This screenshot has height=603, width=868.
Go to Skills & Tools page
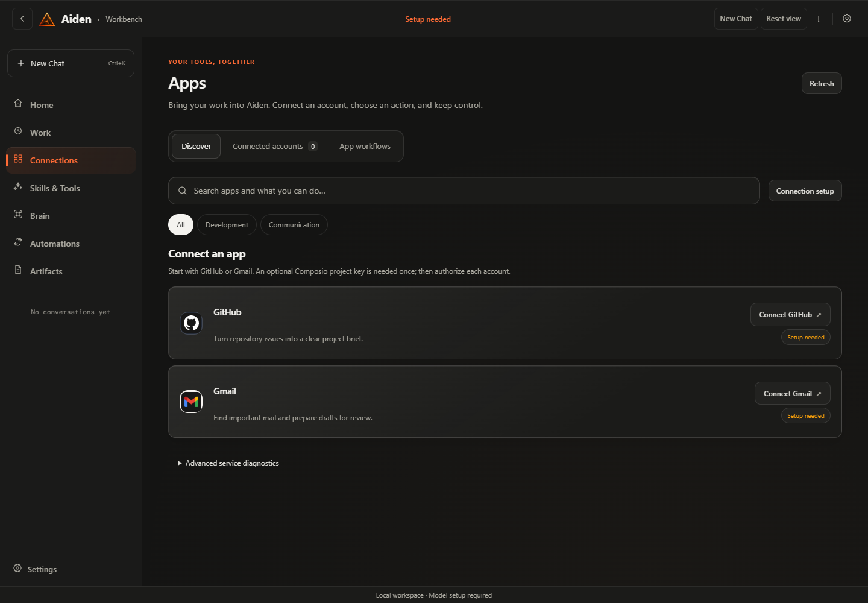71,188
